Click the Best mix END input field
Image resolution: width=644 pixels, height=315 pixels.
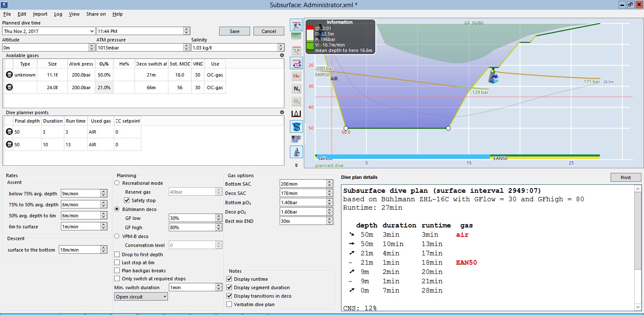(303, 221)
